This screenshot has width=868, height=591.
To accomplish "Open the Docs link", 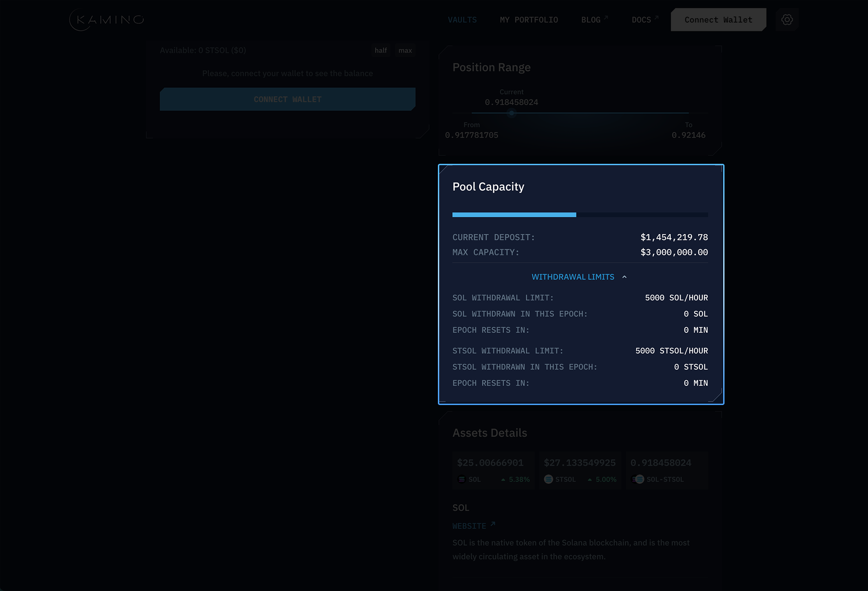I will pyautogui.click(x=641, y=20).
